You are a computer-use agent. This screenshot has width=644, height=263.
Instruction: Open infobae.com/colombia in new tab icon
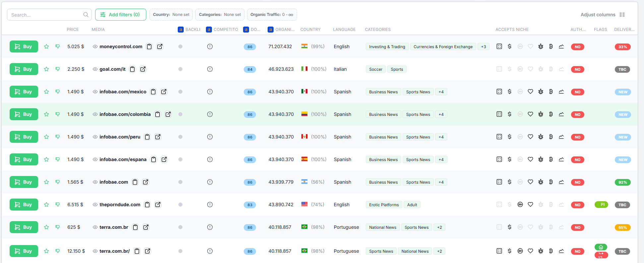click(168, 114)
